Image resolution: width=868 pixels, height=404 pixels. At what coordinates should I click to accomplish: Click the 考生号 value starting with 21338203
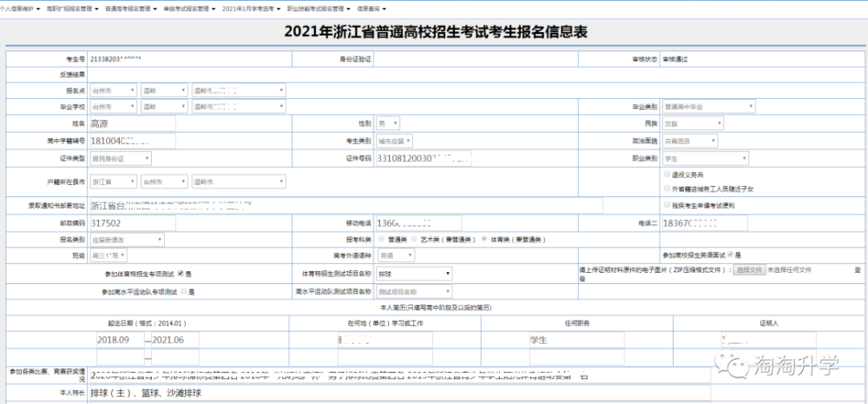pos(116,59)
